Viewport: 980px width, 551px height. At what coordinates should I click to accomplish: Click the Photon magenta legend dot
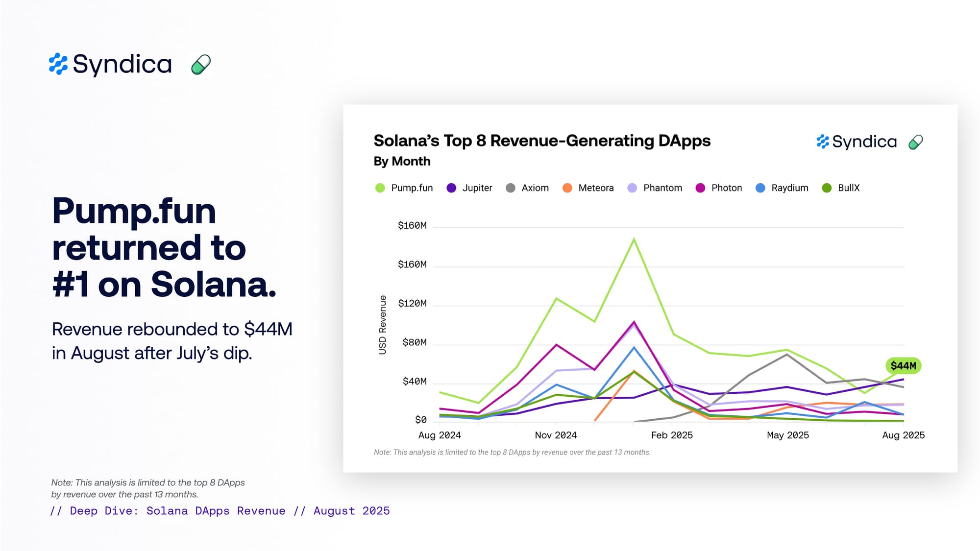pyautogui.click(x=700, y=188)
